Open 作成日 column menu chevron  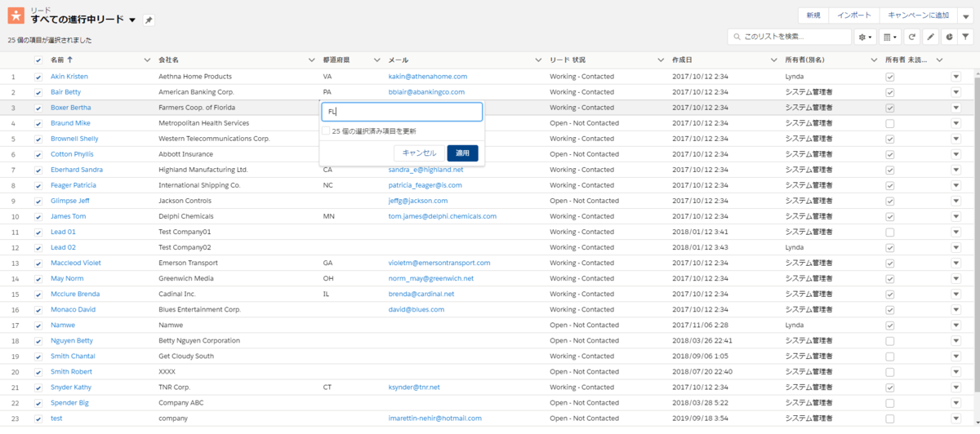coord(773,60)
